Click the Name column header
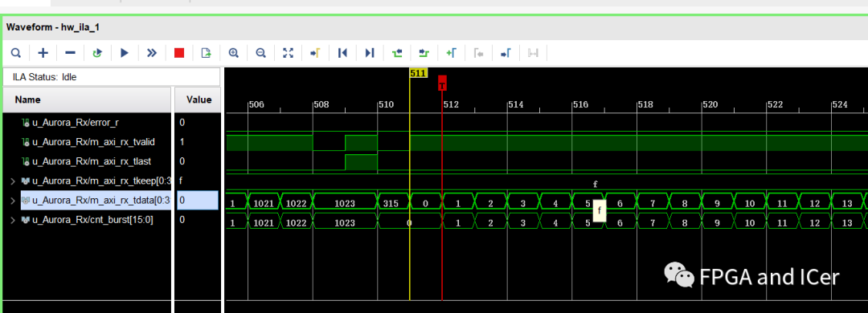This screenshot has width=868, height=313. click(x=87, y=100)
